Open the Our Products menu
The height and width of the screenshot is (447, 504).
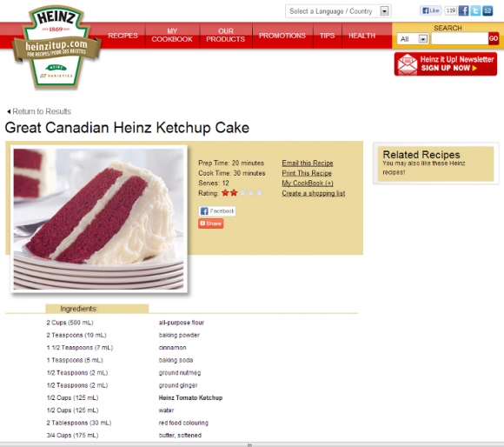pyautogui.click(x=226, y=36)
